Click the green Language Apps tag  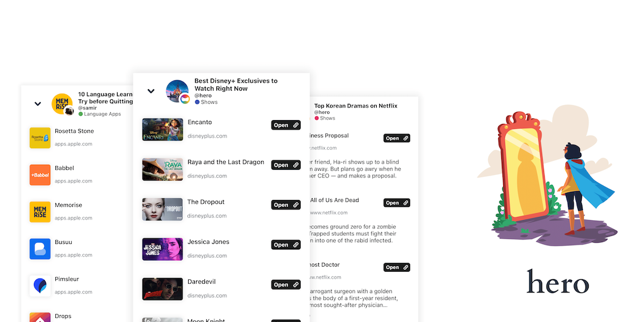[100, 114]
